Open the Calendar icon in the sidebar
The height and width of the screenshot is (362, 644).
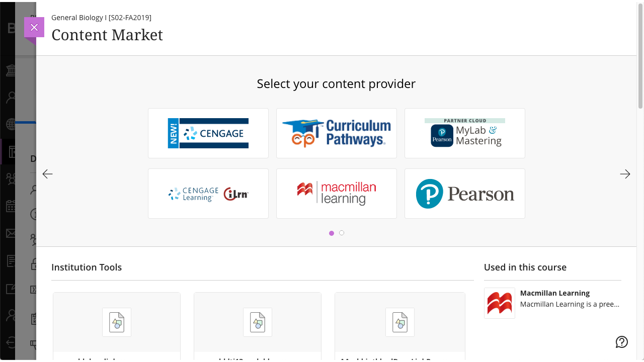pos(11,206)
